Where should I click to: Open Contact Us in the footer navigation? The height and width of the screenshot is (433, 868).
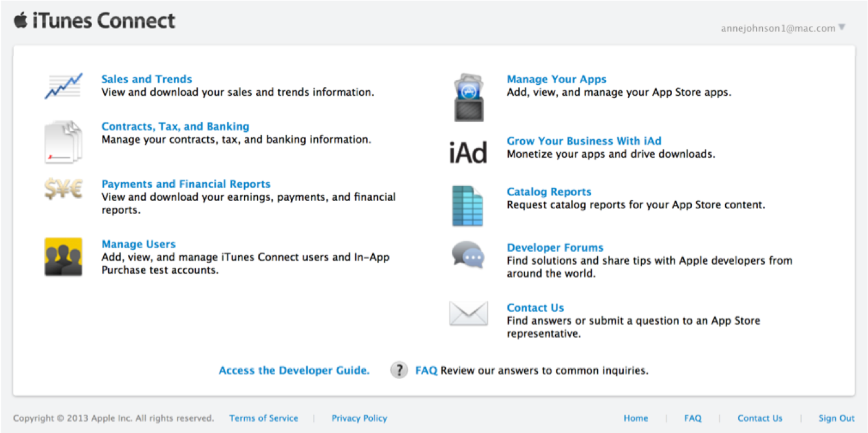760,418
